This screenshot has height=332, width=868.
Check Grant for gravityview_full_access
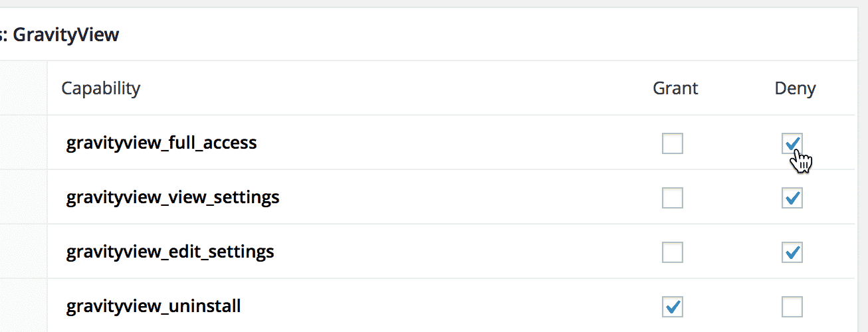coord(673,143)
